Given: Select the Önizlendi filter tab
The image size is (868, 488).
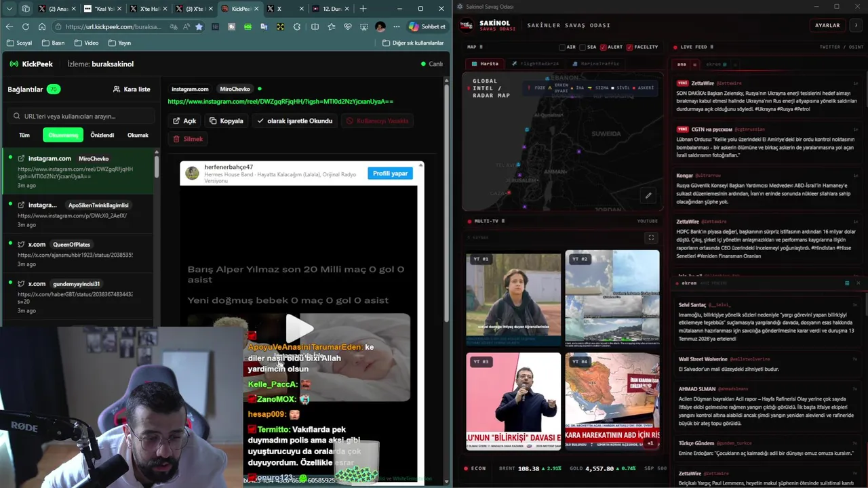Looking at the screenshot, I should coord(102,135).
